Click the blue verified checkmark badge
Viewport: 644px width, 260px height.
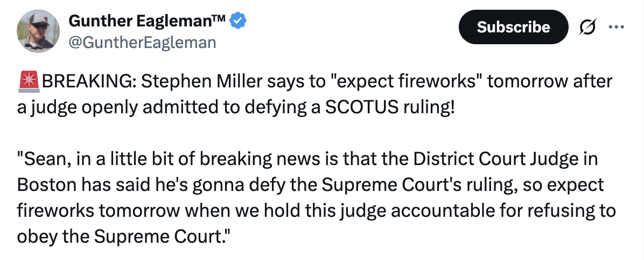click(x=237, y=20)
